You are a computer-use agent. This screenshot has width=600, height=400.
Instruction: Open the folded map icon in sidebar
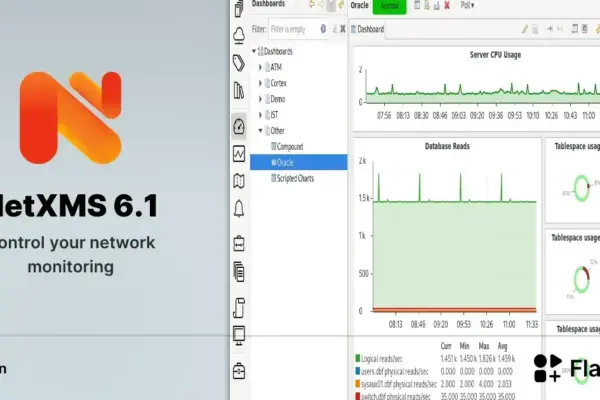239,181
